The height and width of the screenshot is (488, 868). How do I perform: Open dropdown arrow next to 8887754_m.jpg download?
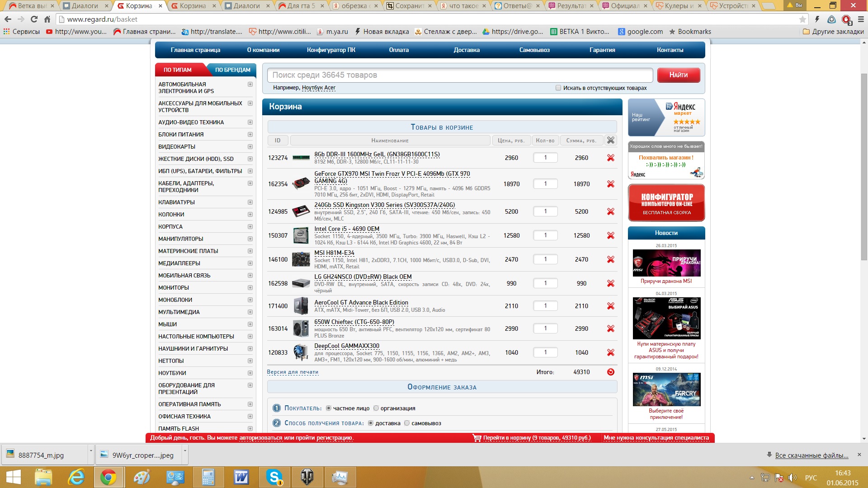pos(91,451)
